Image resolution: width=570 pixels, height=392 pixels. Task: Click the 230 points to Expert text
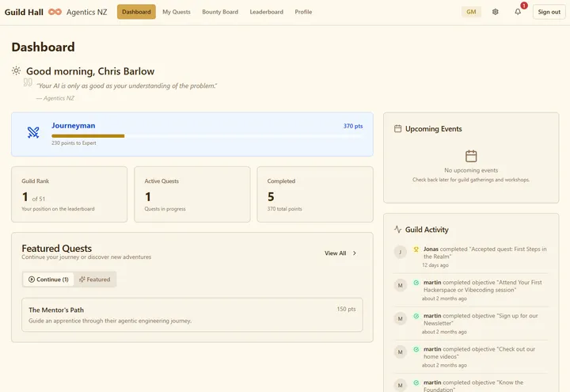74,143
